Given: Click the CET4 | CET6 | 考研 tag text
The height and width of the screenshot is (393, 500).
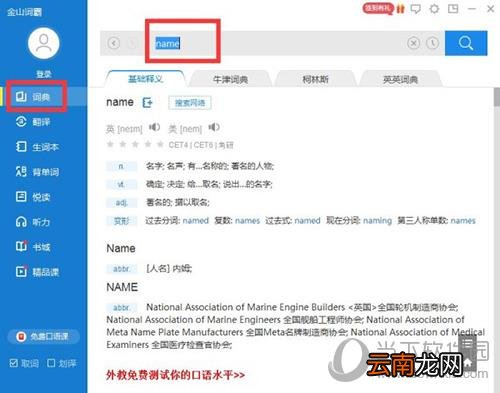Looking at the screenshot, I should (201, 145).
